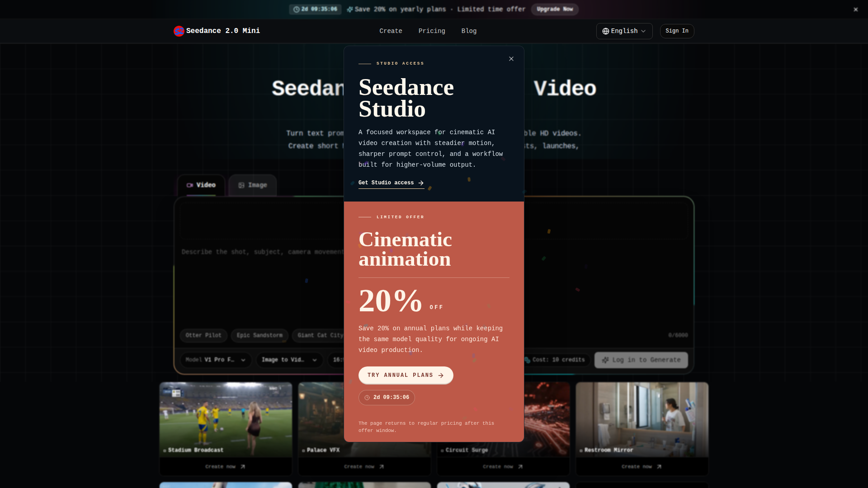Click the credits coin icon
Image resolution: width=868 pixels, height=488 pixels.
(x=527, y=360)
